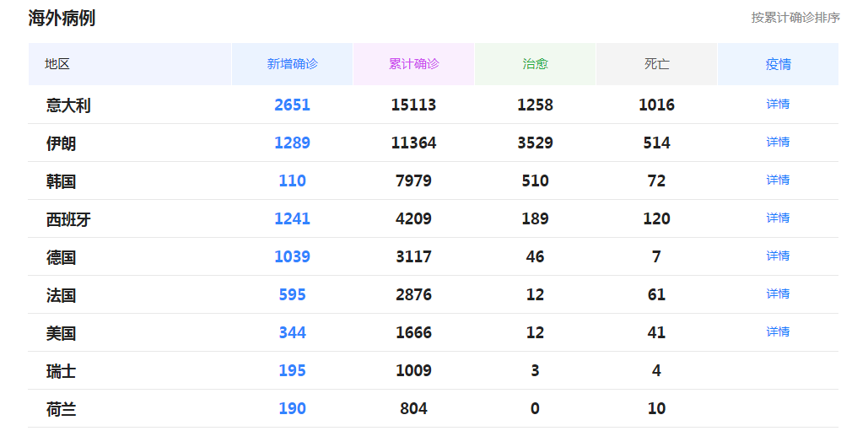Click the 新增确诊 column header
This screenshot has width=868, height=431.
292,64
